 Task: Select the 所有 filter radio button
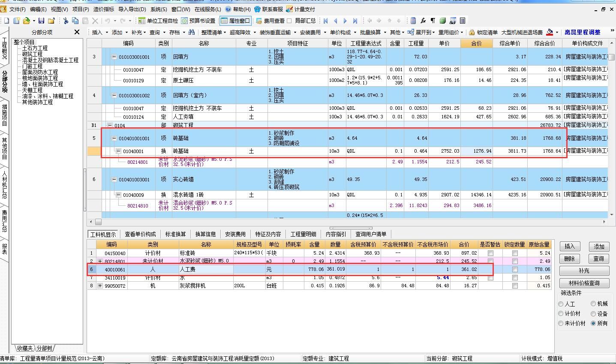coord(593,323)
